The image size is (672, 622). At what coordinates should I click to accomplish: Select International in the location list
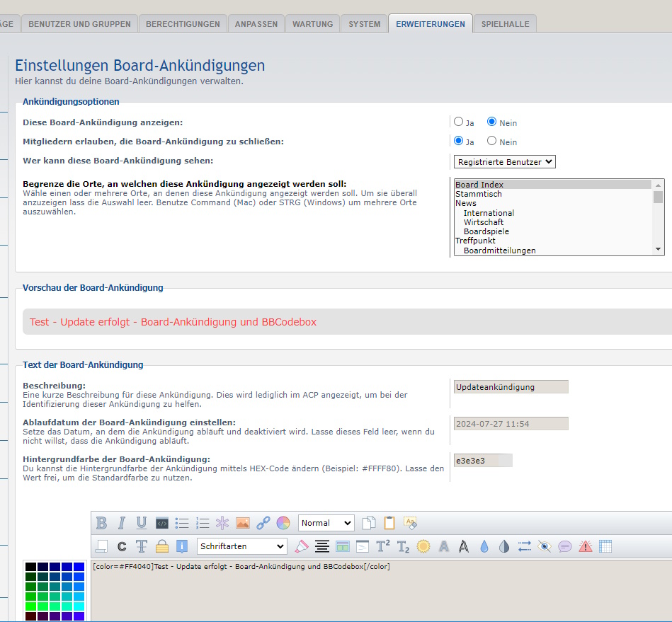[x=553, y=213]
